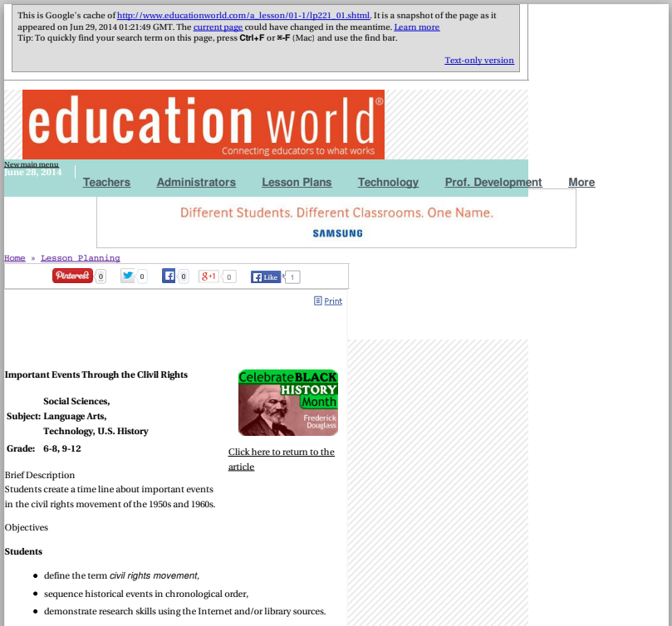Click the Samsung advertisement banner

point(336,218)
